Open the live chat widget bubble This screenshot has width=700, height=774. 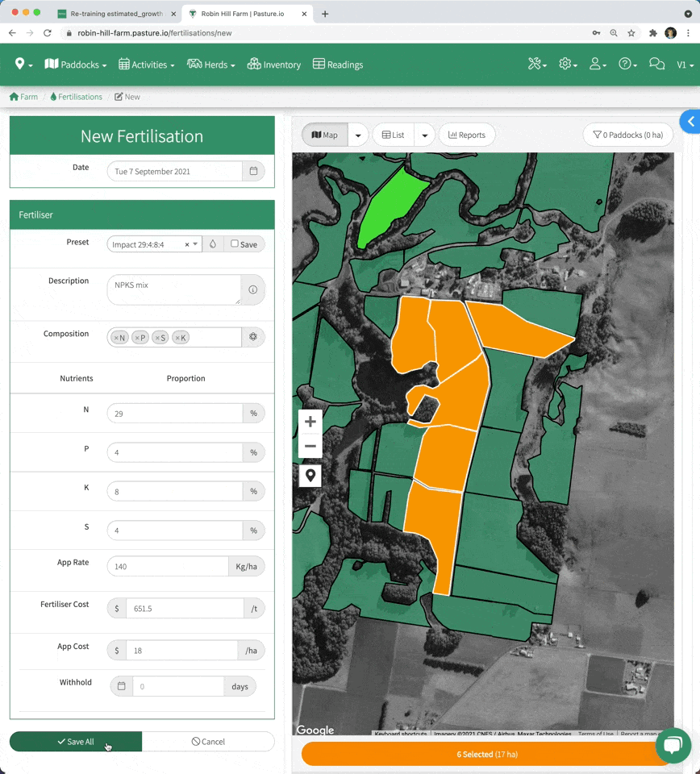coord(673,744)
